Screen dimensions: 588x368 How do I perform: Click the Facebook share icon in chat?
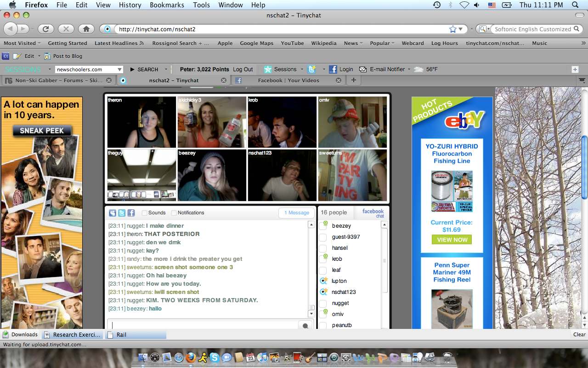point(131,213)
